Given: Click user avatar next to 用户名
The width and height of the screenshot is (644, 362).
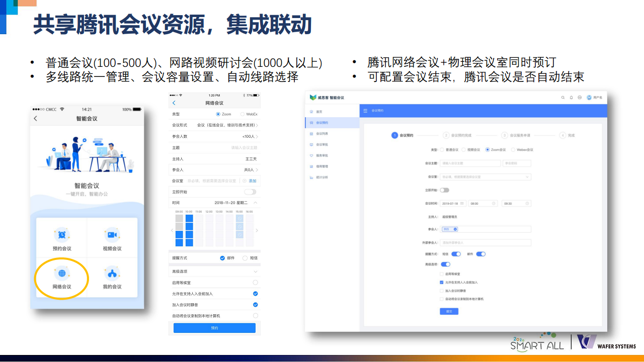Looking at the screenshot, I should pyautogui.click(x=589, y=98).
